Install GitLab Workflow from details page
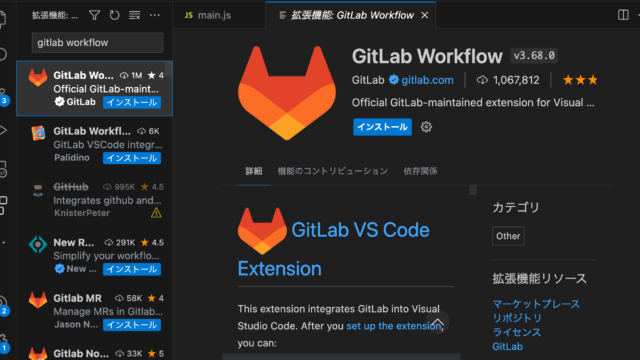 coord(382,127)
